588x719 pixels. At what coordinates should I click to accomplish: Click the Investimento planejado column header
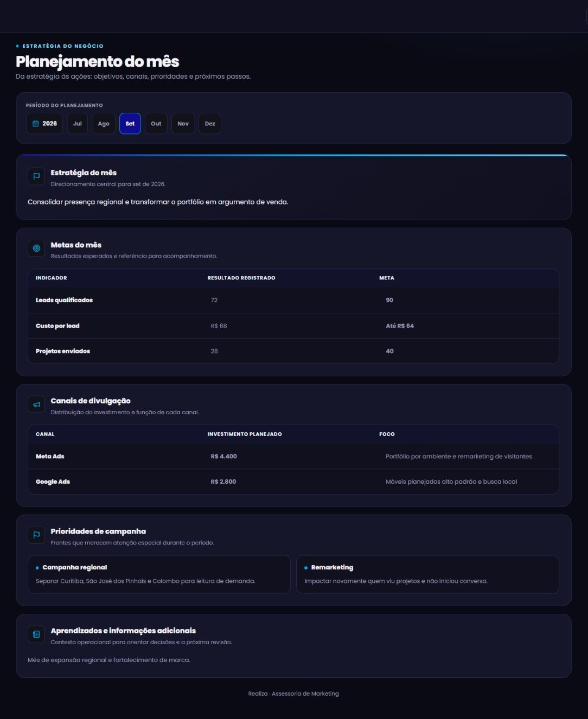pyautogui.click(x=245, y=434)
